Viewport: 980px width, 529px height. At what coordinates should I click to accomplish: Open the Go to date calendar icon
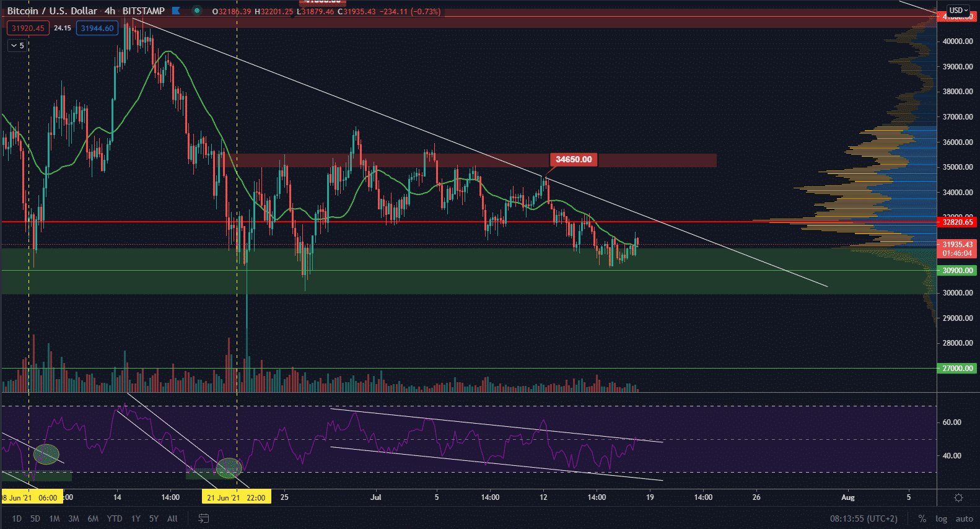203,518
